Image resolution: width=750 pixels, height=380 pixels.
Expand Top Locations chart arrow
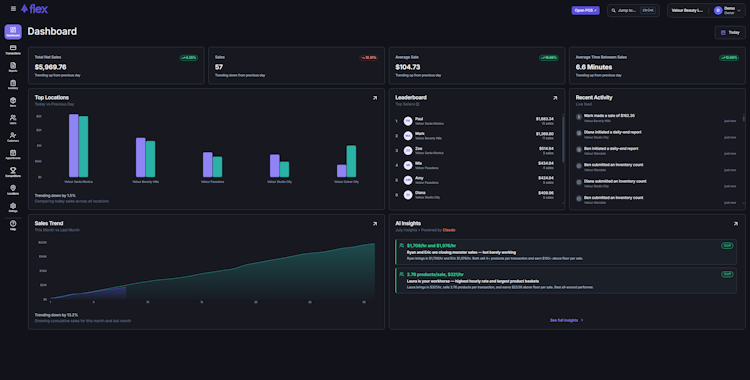click(375, 98)
